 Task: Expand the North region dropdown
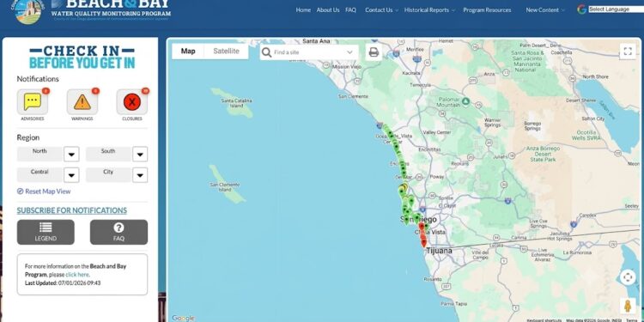71,154
